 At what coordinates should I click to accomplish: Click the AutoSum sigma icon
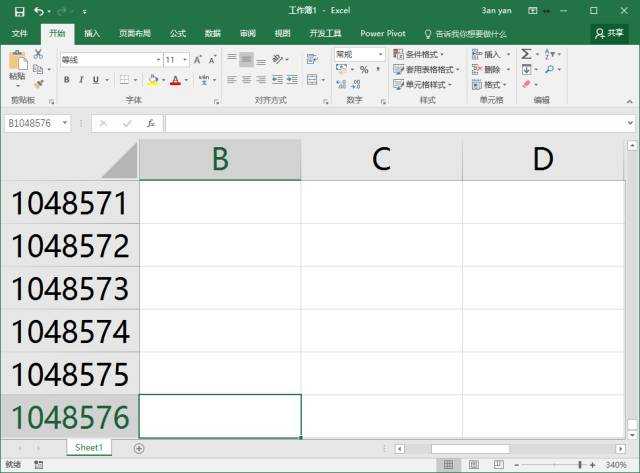pos(527,54)
